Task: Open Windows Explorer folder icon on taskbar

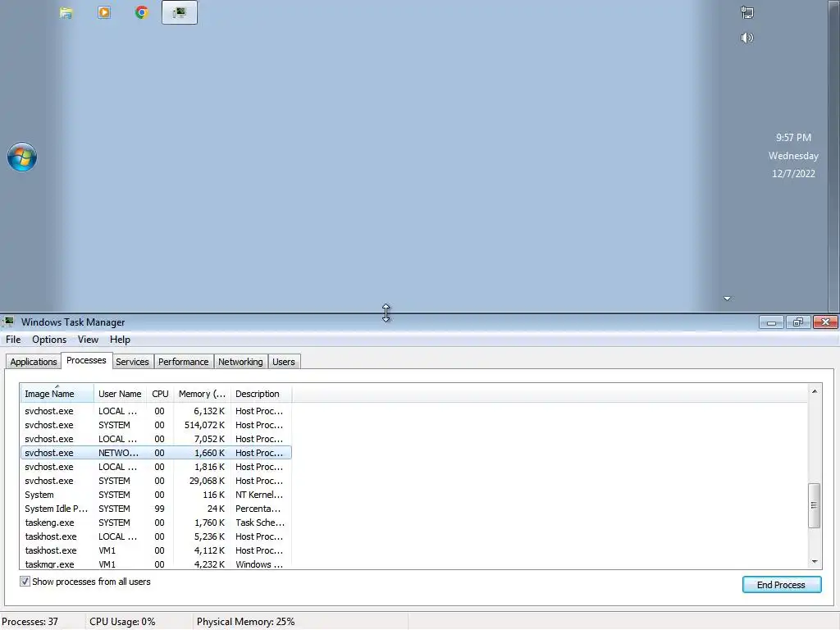Action: tap(66, 12)
